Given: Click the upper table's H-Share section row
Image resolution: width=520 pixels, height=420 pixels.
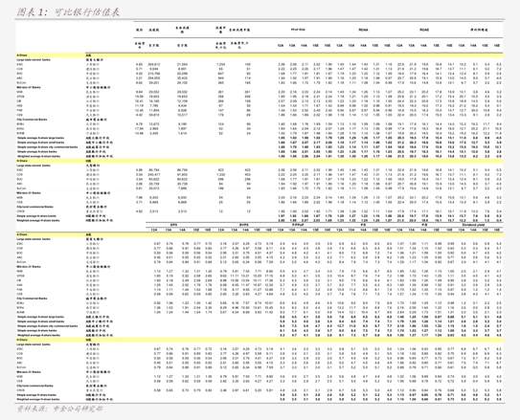Looking at the screenshot, I should [260, 161].
